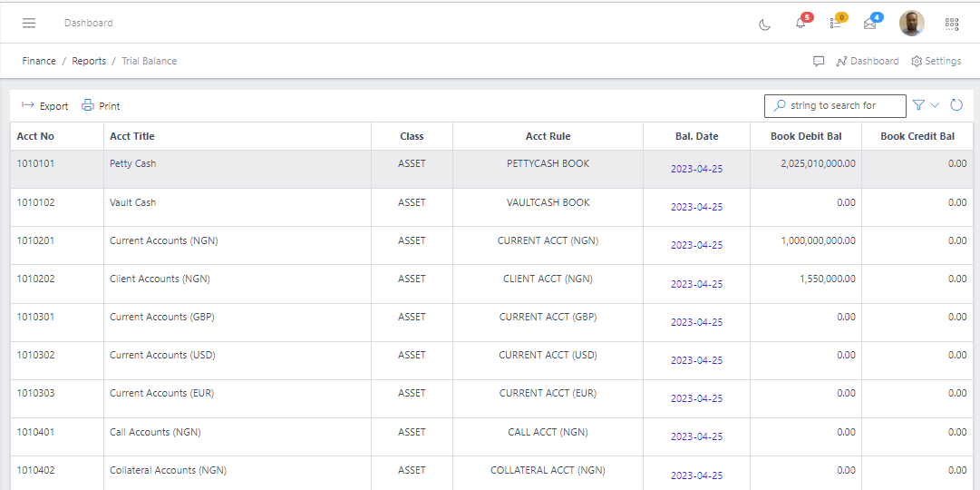Screen dimensions: 980x490
Task: Sort by Bal. Date column header
Action: click(697, 136)
